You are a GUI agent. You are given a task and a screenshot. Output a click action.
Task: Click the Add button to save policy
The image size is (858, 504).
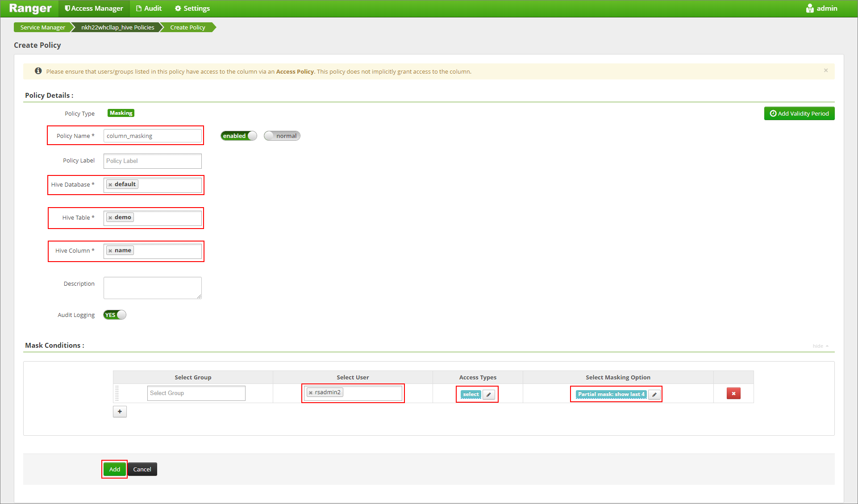[115, 469]
